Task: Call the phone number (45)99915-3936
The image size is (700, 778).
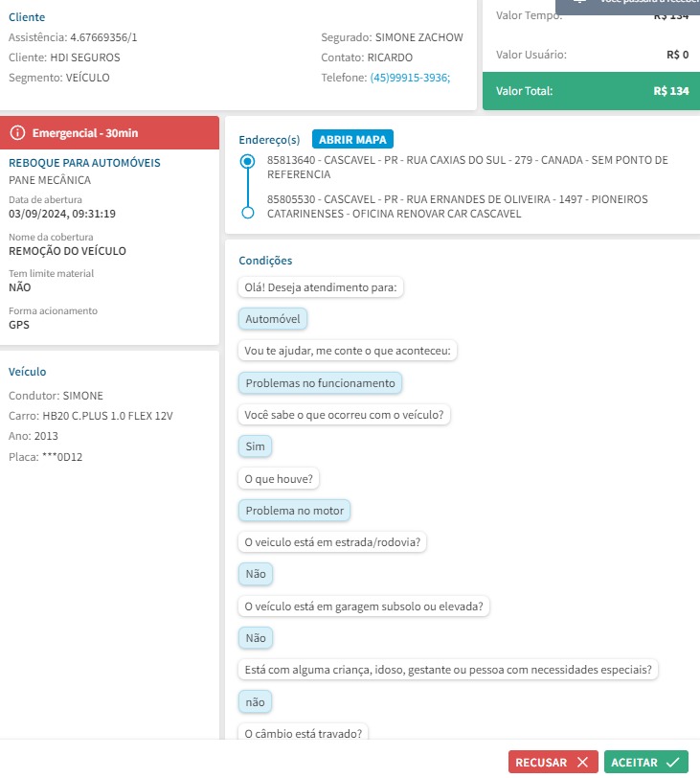Action: [x=410, y=78]
